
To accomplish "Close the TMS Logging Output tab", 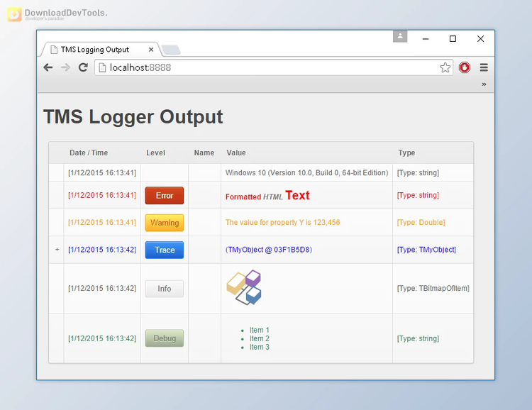I will pos(151,50).
